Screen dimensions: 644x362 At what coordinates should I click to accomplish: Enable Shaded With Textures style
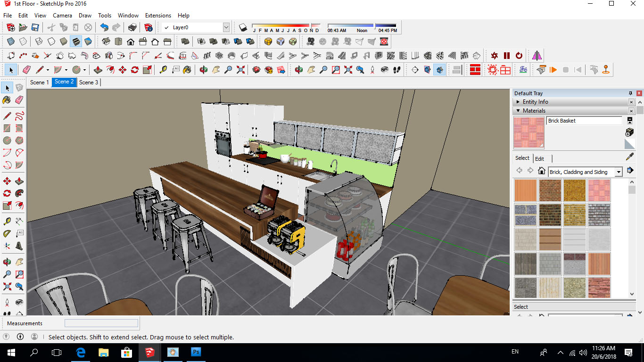[x=76, y=41]
